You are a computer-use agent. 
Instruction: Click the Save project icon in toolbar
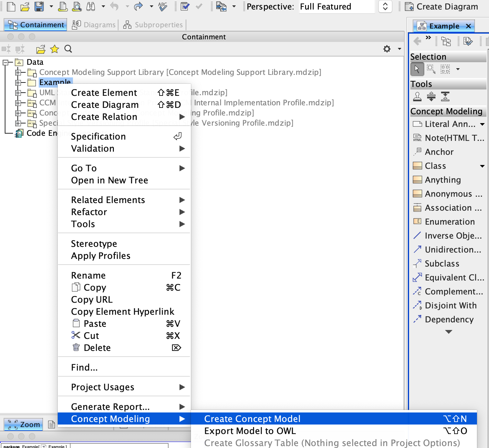point(39,6)
